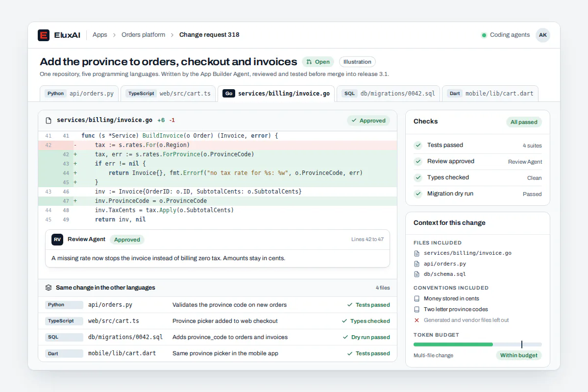
Task: Click Change request 318 breadcrumb
Action: [x=209, y=35]
